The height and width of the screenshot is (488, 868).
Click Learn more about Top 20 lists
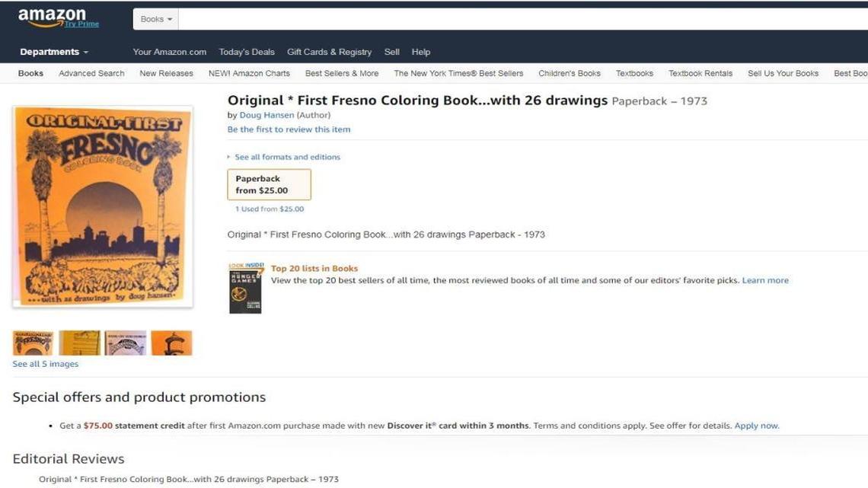pos(765,279)
